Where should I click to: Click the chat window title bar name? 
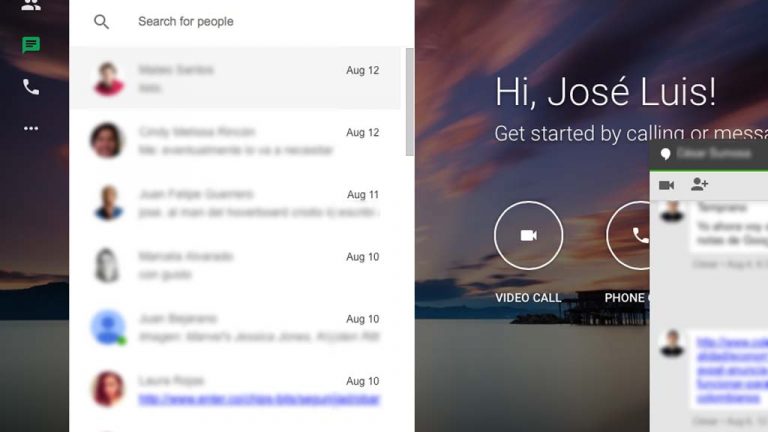pyautogui.click(x=714, y=154)
